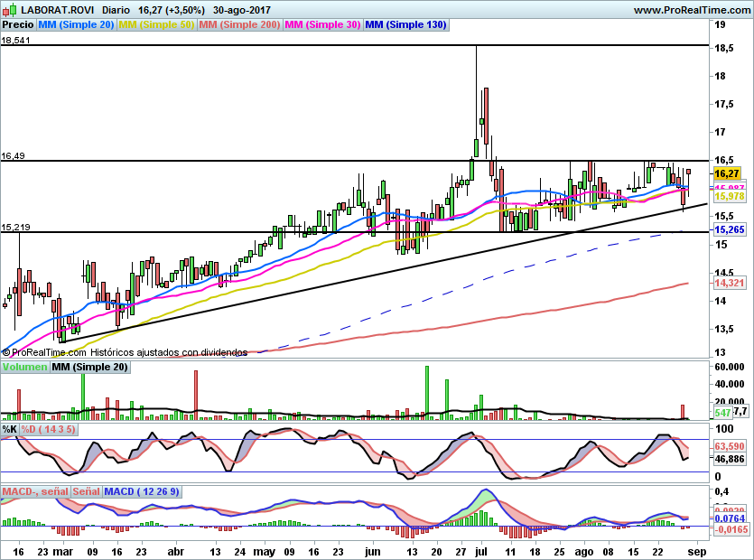
Task: Click the Diario timeframe label
Action: tap(115, 10)
